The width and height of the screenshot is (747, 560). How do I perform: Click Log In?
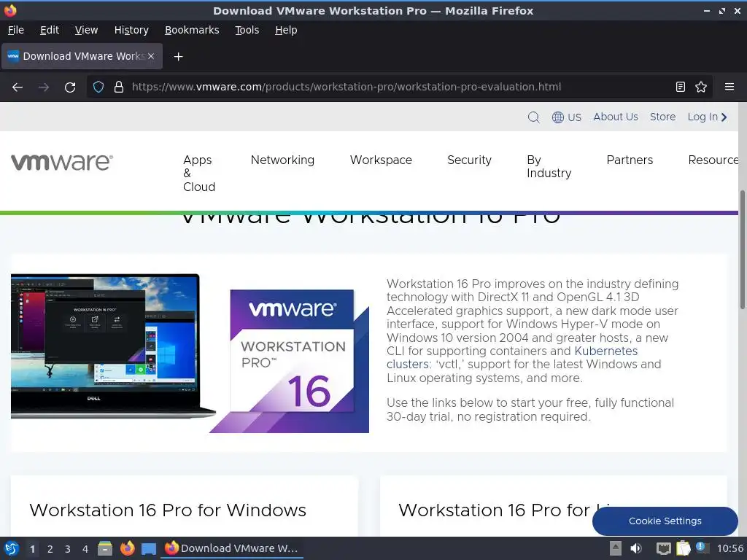707,117
